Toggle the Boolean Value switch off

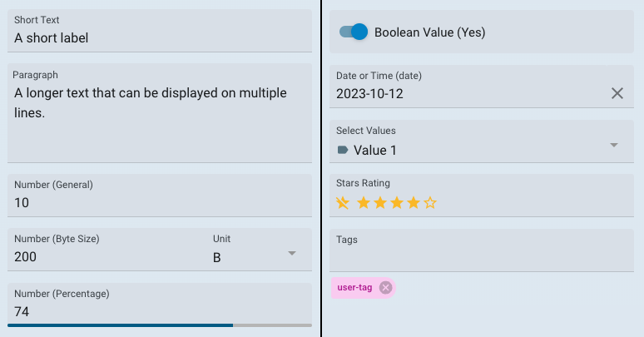tap(354, 32)
